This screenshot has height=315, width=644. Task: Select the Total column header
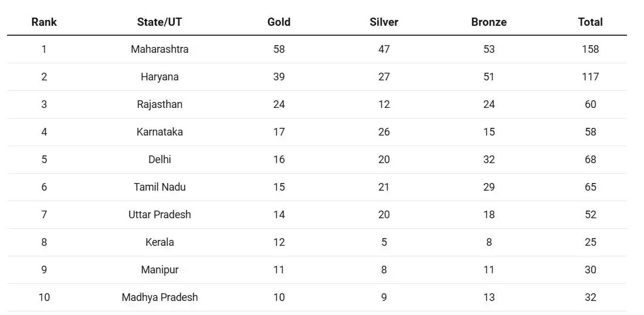[x=590, y=22]
